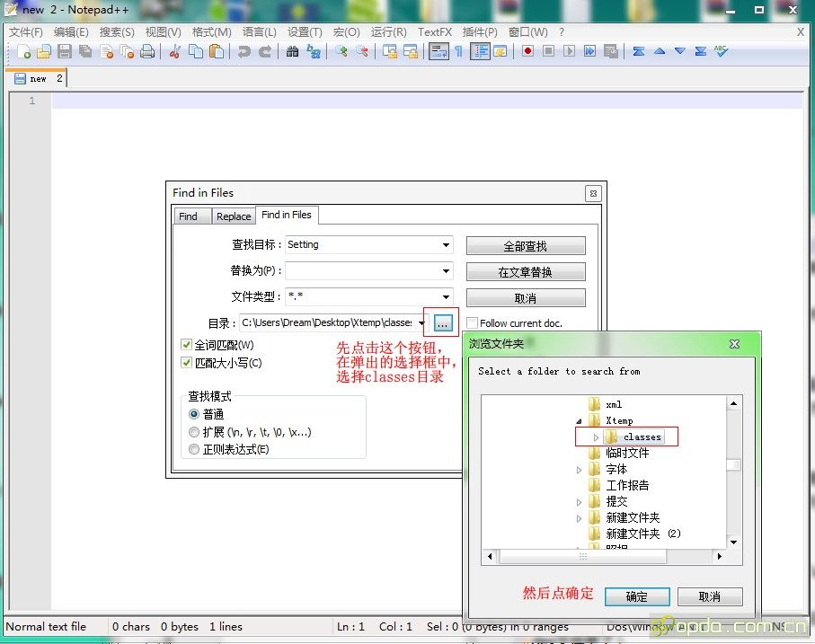Switch to the Replace tab
The height and width of the screenshot is (644, 815).
coord(234,216)
